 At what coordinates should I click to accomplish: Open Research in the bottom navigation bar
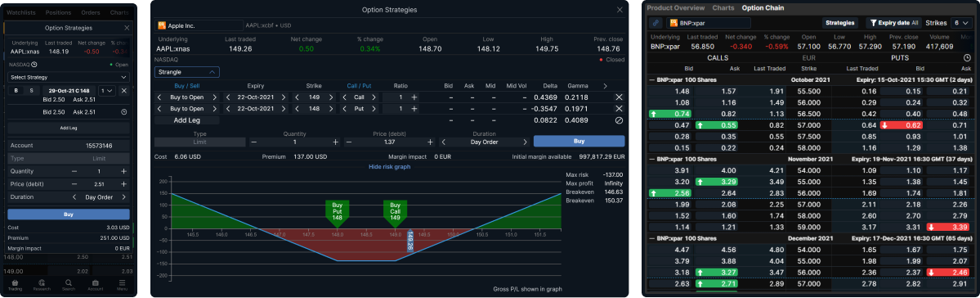[x=42, y=285]
